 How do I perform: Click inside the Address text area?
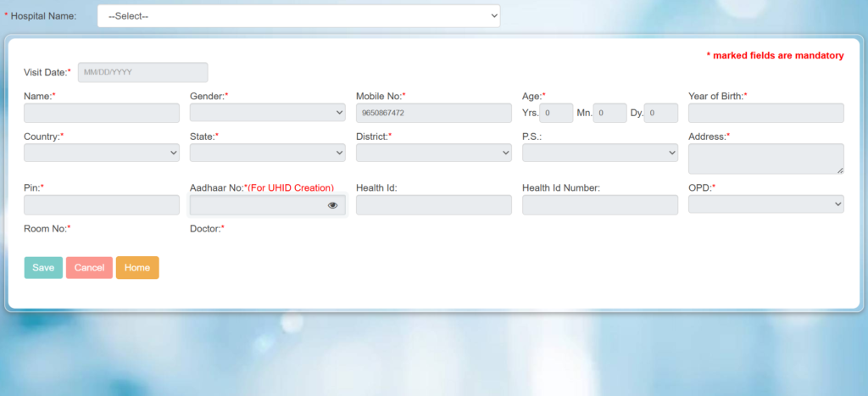(766, 159)
